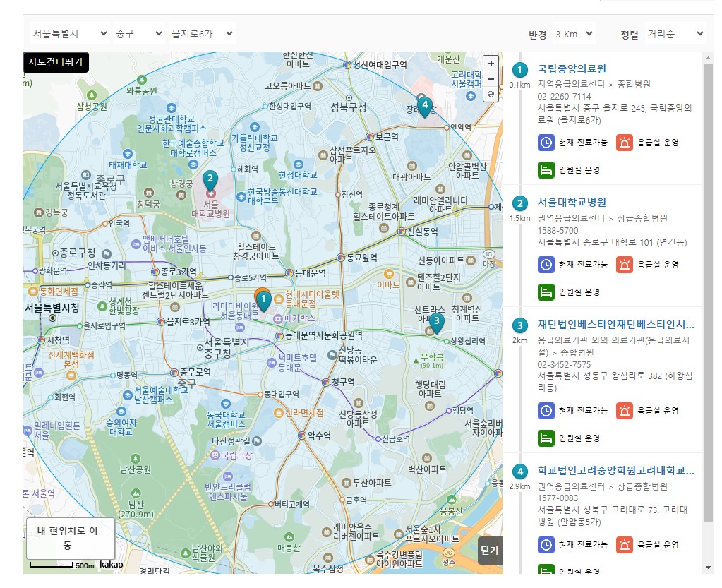Click bed icon under 서울대학교병원
Viewport: 722px width, 588px height.
click(x=546, y=292)
